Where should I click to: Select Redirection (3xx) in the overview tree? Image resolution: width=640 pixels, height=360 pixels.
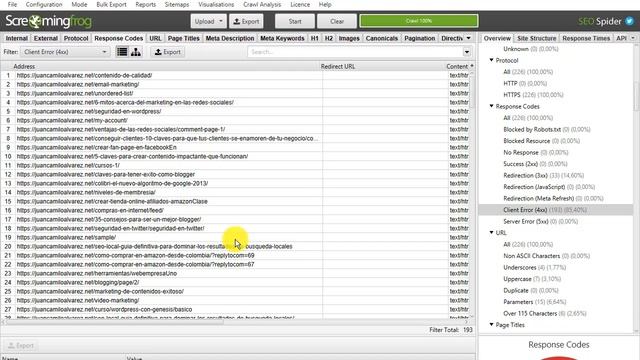(544, 175)
